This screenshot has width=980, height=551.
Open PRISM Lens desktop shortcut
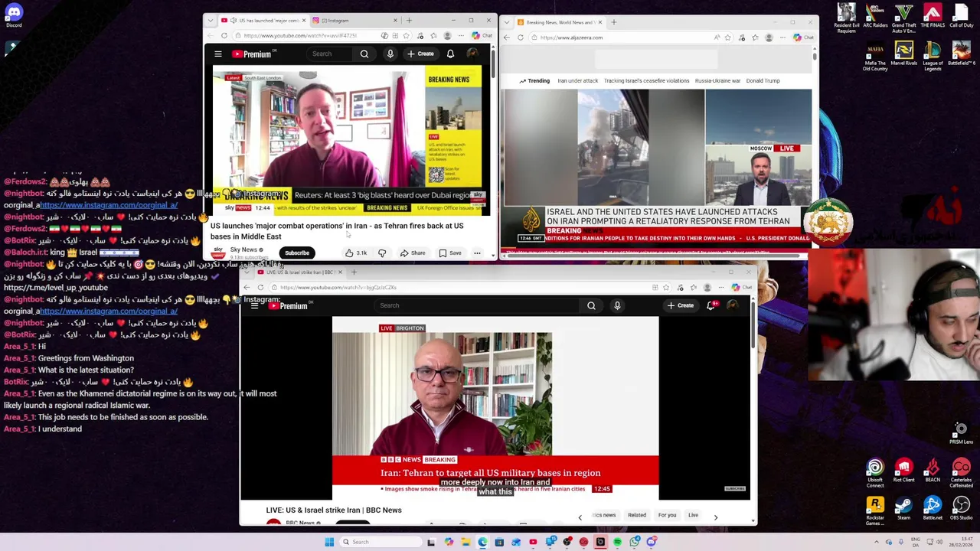click(962, 433)
